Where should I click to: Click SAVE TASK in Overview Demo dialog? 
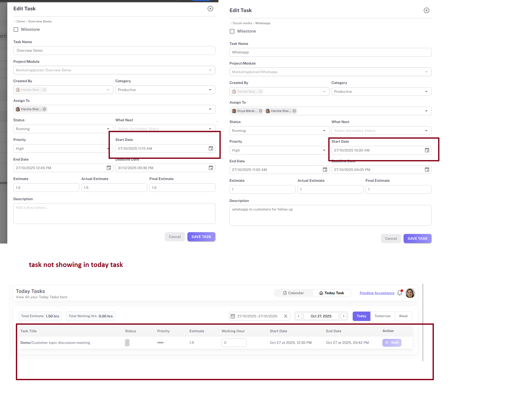(201, 237)
